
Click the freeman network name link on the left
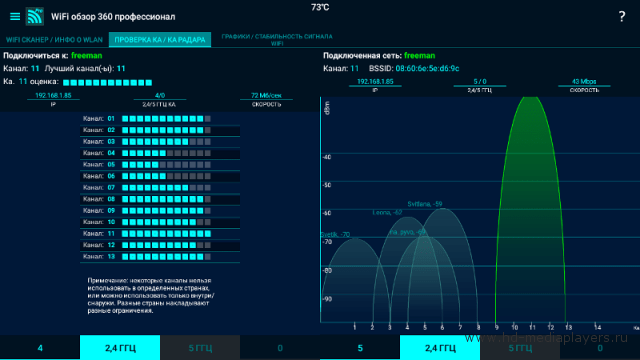[87, 56]
